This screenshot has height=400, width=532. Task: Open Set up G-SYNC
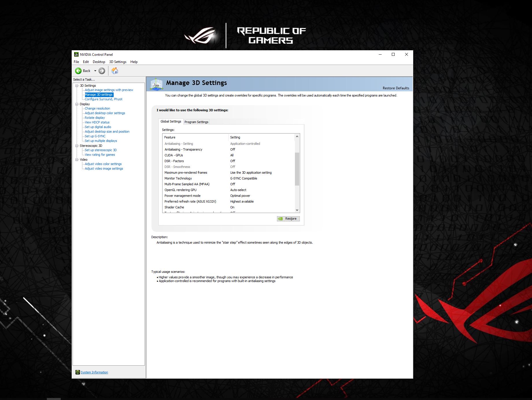coord(95,136)
